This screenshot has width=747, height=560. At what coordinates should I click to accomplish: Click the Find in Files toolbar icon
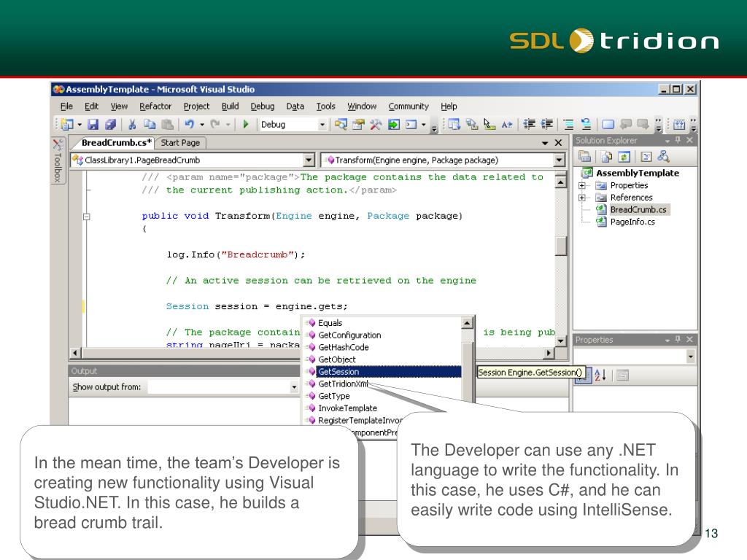[341, 125]
